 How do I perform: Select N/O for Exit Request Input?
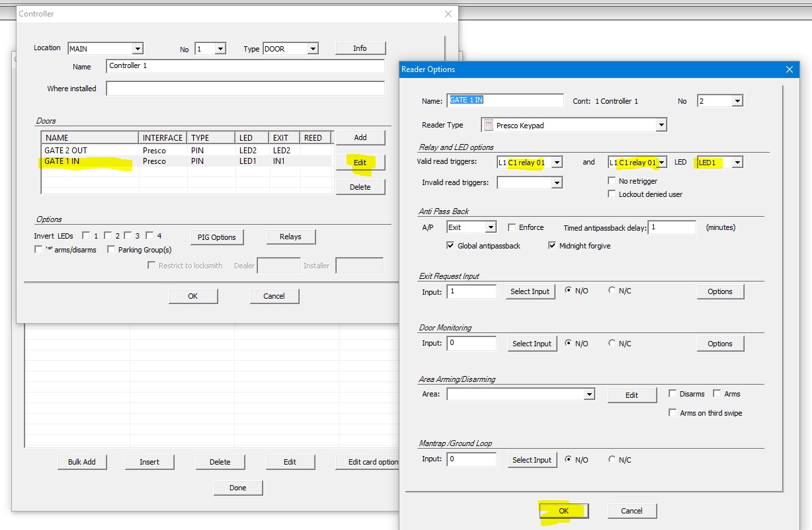click(568, 290)
